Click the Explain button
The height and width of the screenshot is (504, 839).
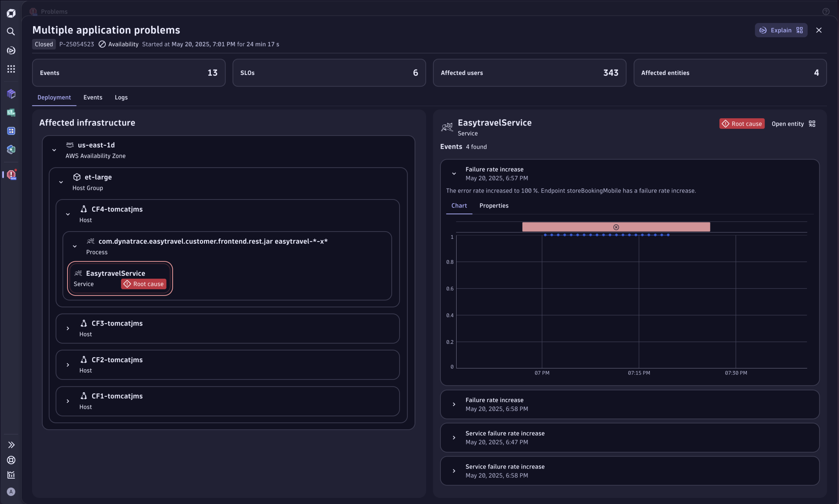(781, 30)
